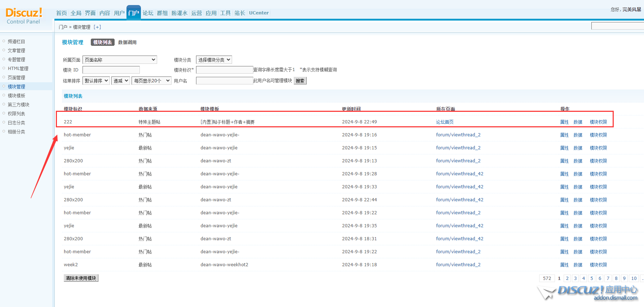This screenshot has width=644, height=307.
Task: Switch to the 数据调用 tab
Action: [127, 43]
